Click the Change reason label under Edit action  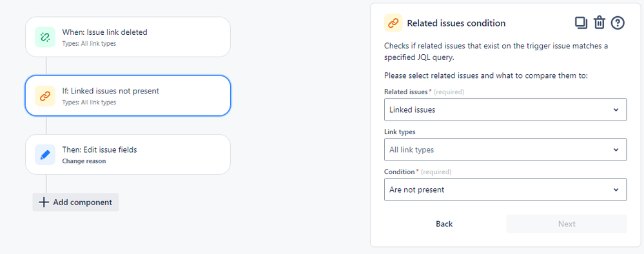pyautogui.click(x=84, y=161)
